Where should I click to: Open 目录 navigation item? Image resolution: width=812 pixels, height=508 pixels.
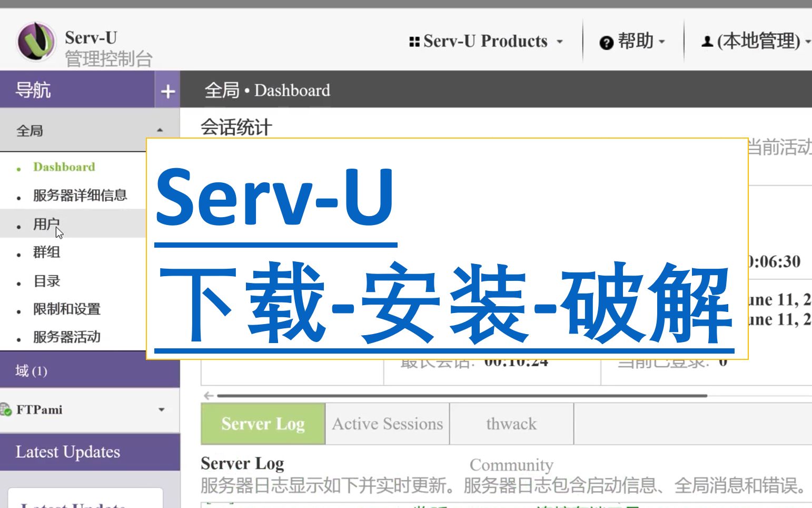(x=46, y=281)
